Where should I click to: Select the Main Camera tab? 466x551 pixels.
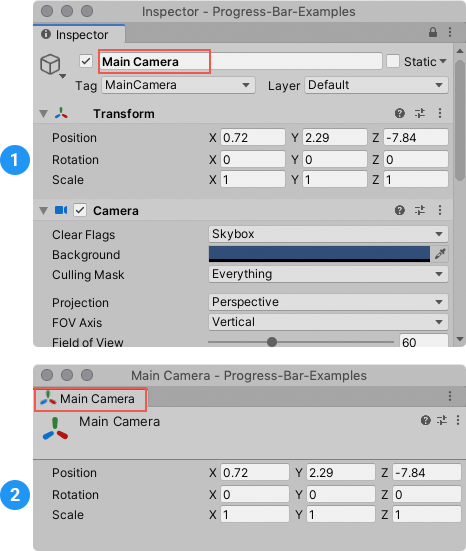[x=90, y=399]
